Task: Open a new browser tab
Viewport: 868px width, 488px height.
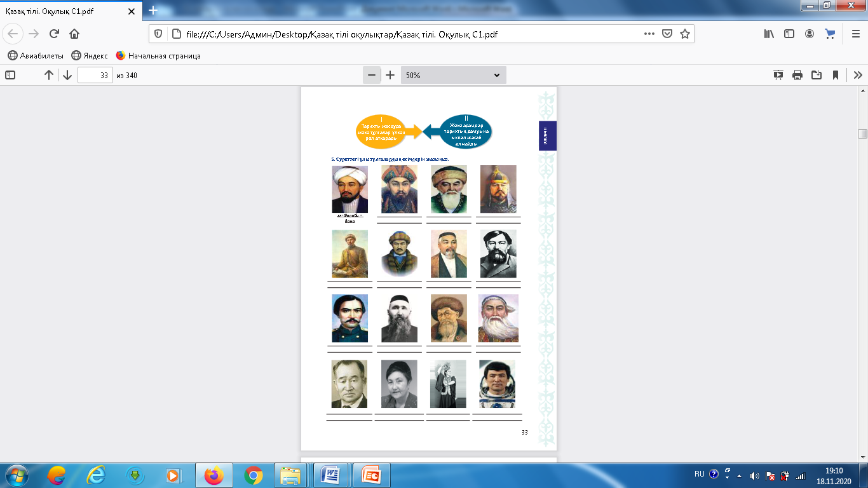Action: tap(153, 11)
